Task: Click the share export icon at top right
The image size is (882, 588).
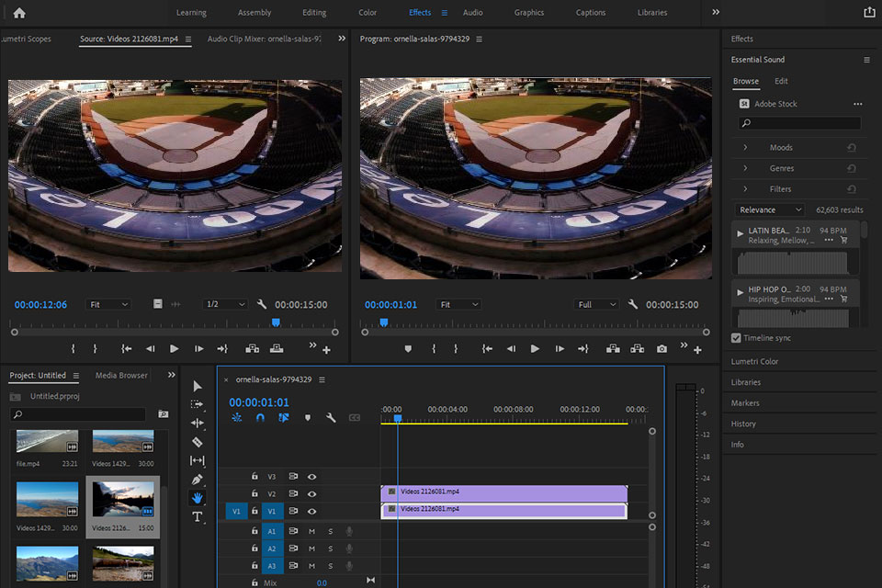Action: [x=869, y=13]
